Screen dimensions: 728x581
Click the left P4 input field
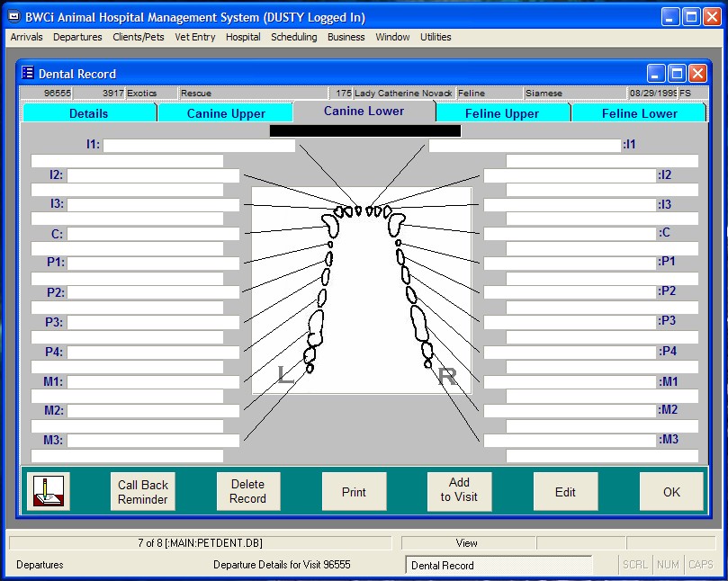[x=153, y=353]
